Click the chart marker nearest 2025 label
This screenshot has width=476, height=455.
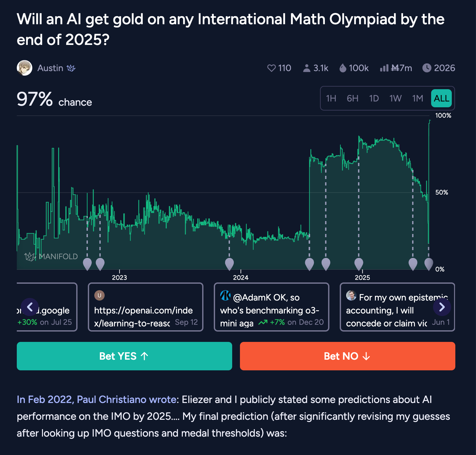pyautogui.click(x=359, y=264)
